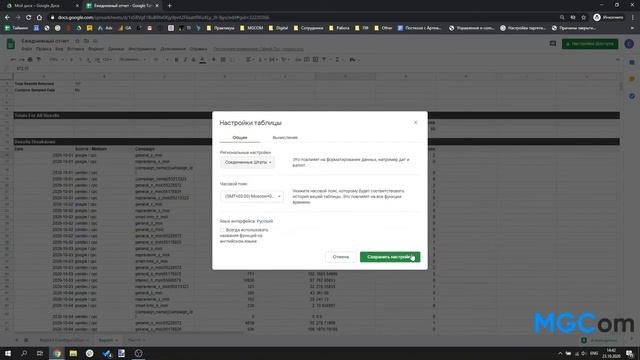
Task: Open the Вставка menu
Action: pos(75,49)
